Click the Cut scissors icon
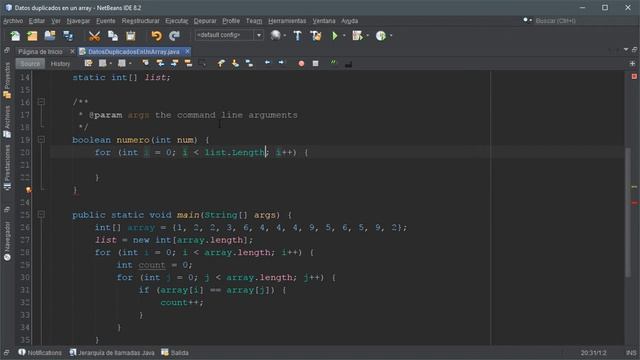The height and width of the screenshot is (360, 640). pos(94,36)
